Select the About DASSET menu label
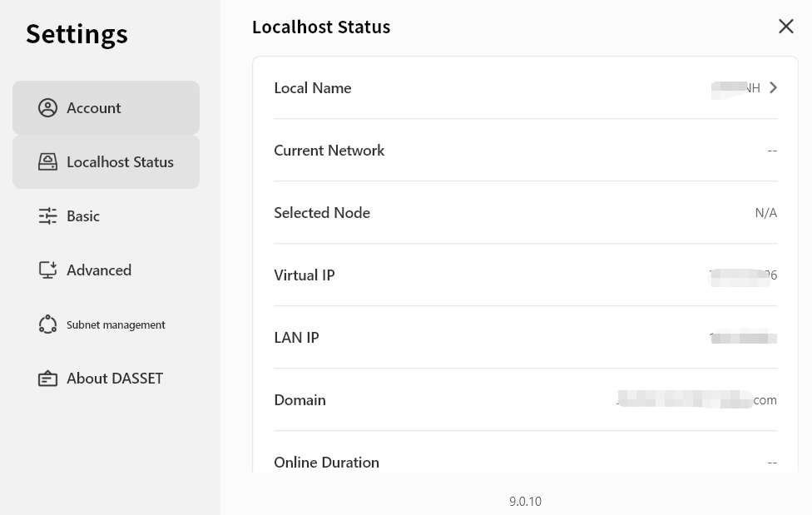812x515 pixels. 115,379
